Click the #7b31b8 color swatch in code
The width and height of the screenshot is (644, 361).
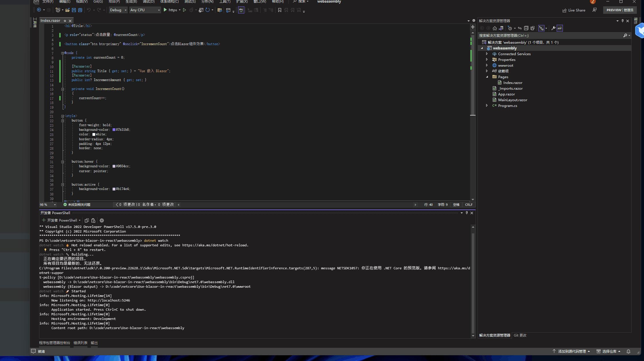114,130
